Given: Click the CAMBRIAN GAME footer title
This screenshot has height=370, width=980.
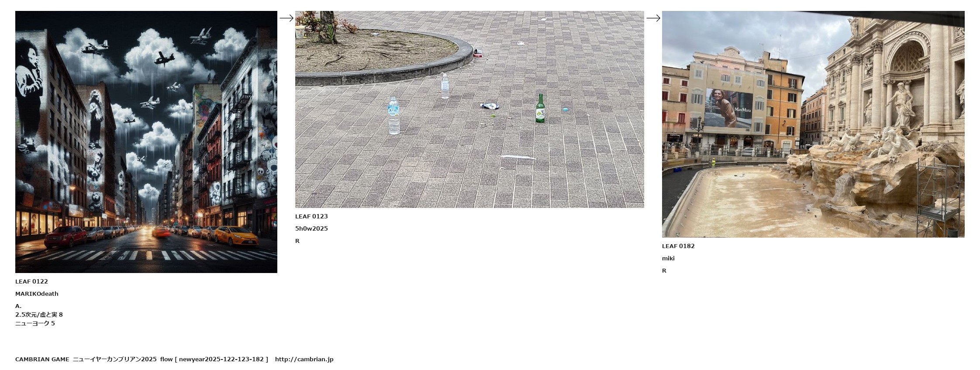Looking at the screenshot, I should click(42, 360).
